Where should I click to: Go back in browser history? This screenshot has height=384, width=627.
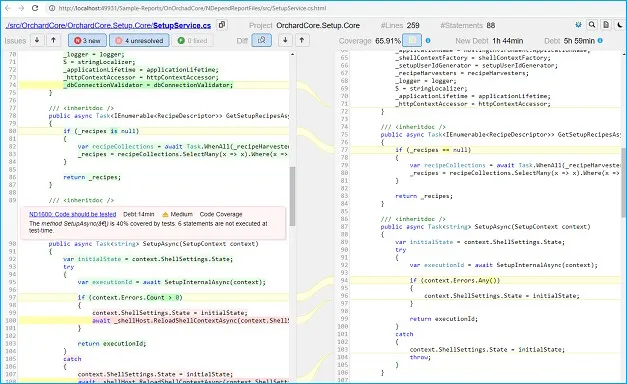tap(8, 8)
